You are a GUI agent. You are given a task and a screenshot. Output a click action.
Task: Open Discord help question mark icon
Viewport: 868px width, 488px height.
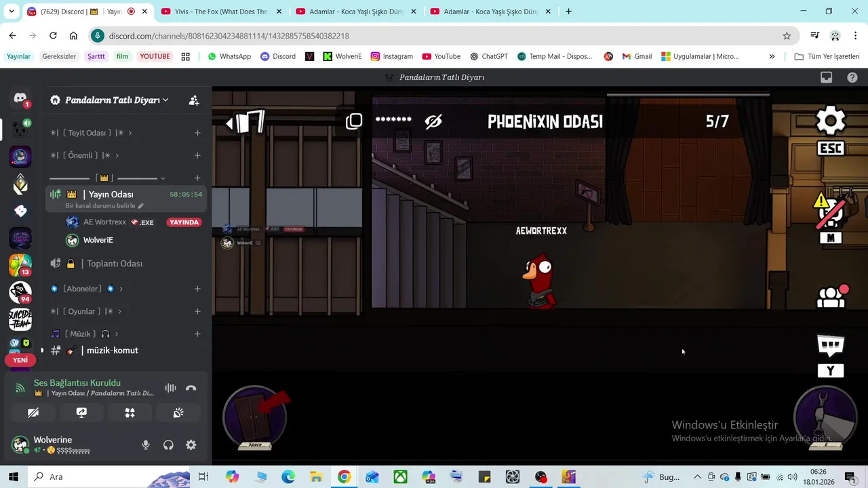coord(852,77)
